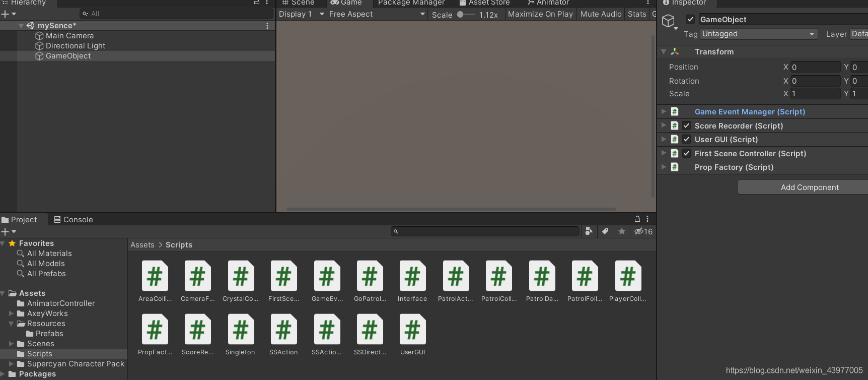Toggle Maximize On Play
The height and width of the screenshot is (380, 868).
540,14
